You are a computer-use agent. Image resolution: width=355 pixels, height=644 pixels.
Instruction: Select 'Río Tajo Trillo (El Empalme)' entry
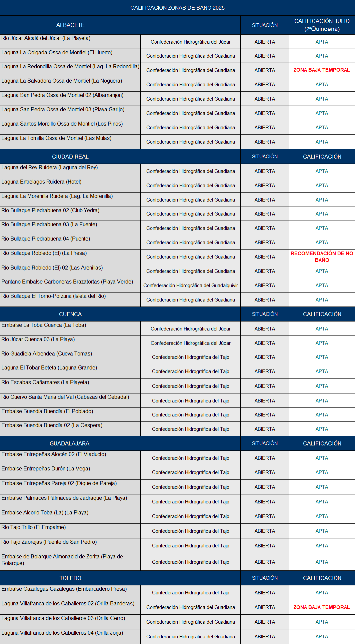(34, 527)
